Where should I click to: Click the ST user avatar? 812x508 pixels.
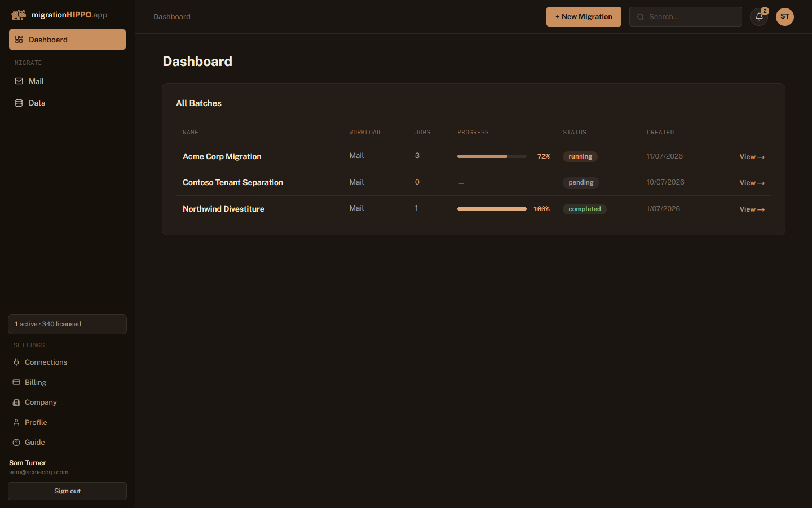(785, 17)
